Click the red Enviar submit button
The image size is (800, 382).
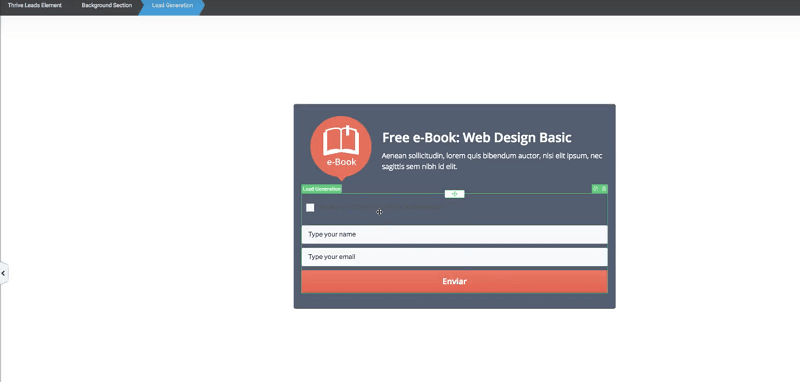point(454,282)
